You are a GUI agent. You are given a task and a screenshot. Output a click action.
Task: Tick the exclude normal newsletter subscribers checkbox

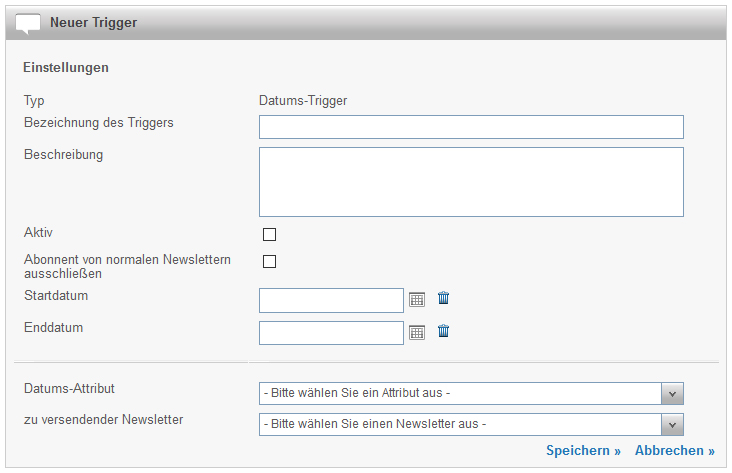point(269,262)
